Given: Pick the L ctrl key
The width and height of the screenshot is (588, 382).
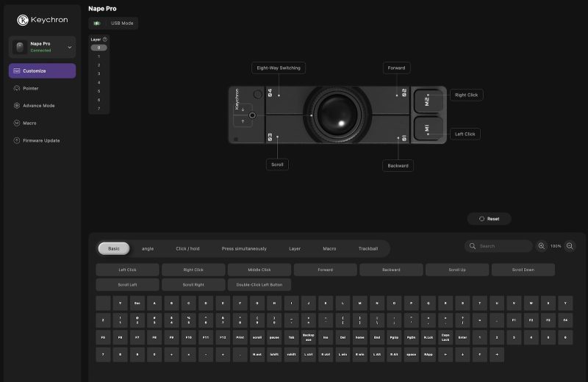Looking at the screenshot, I should click(x=309, y=355).
